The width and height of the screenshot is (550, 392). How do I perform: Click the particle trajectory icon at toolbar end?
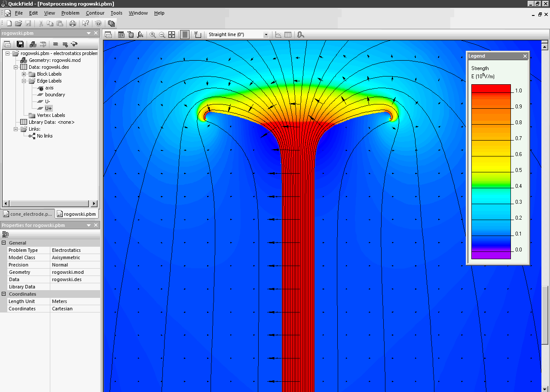pyautogui.click(x=301, y=35)
